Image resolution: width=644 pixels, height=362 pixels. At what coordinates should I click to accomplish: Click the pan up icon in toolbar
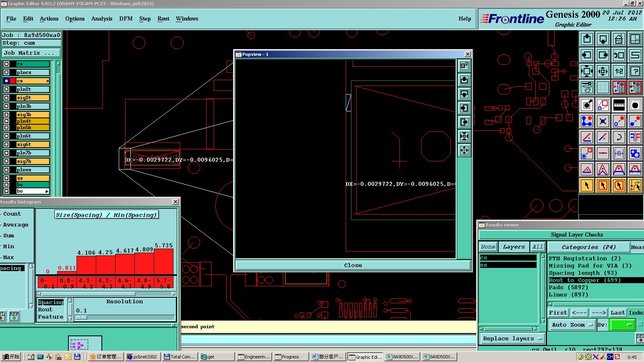click(x=586, y=39)
